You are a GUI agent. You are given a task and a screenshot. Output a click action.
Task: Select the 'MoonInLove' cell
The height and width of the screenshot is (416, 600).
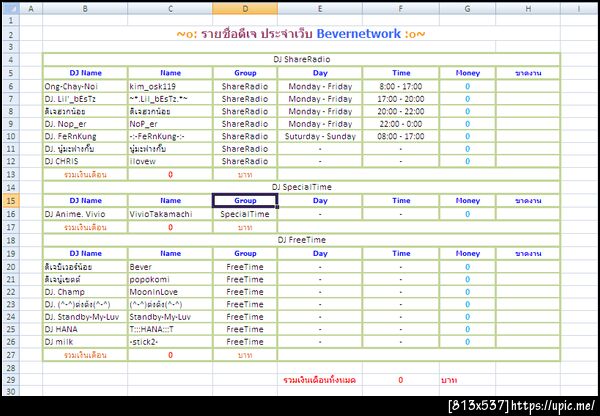pos(170,292)
